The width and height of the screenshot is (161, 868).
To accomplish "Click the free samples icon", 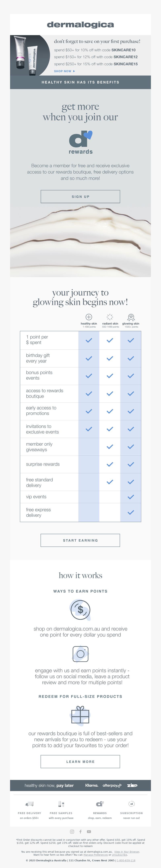I will (x=61, y=804).
